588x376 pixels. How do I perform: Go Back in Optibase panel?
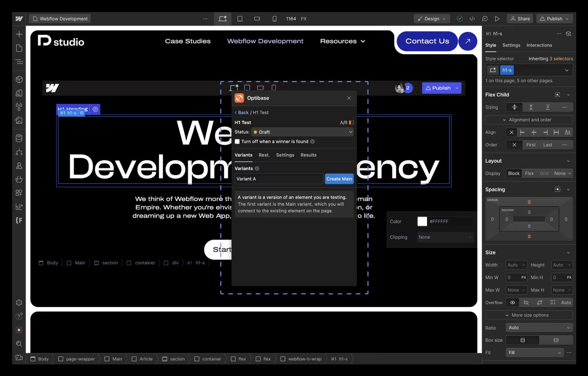(241, 112)
